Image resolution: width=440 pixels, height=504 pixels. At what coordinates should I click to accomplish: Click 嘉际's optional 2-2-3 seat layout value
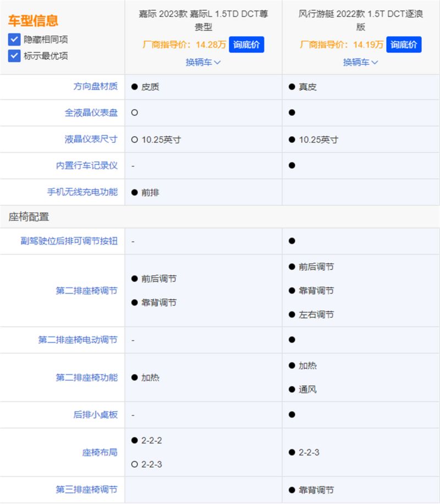tap(151, 464)
